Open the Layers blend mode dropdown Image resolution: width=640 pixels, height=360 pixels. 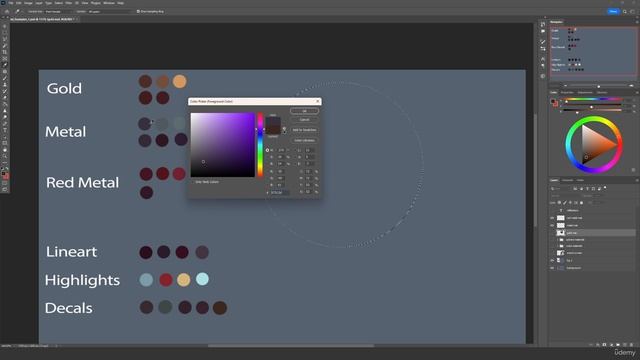(x=567, y=196)
